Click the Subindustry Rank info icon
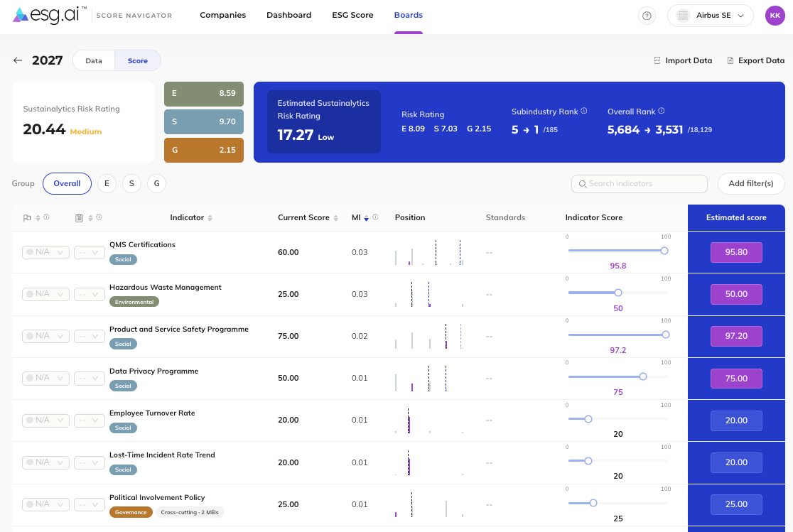793x532 pixels. click(x=583, y=111)
